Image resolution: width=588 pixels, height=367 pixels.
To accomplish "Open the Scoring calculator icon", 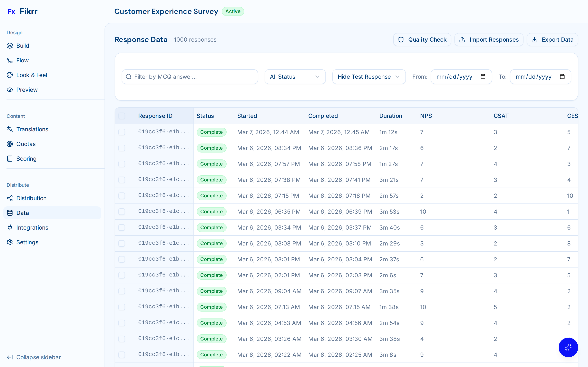I will tap(10, 158).
